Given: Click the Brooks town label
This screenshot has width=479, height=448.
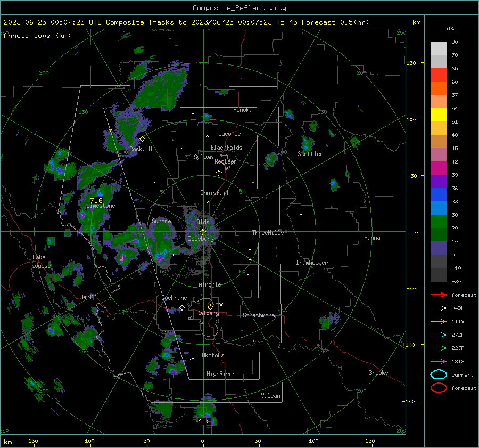Looking at the screenshot, I should click(x=378, y=373).
